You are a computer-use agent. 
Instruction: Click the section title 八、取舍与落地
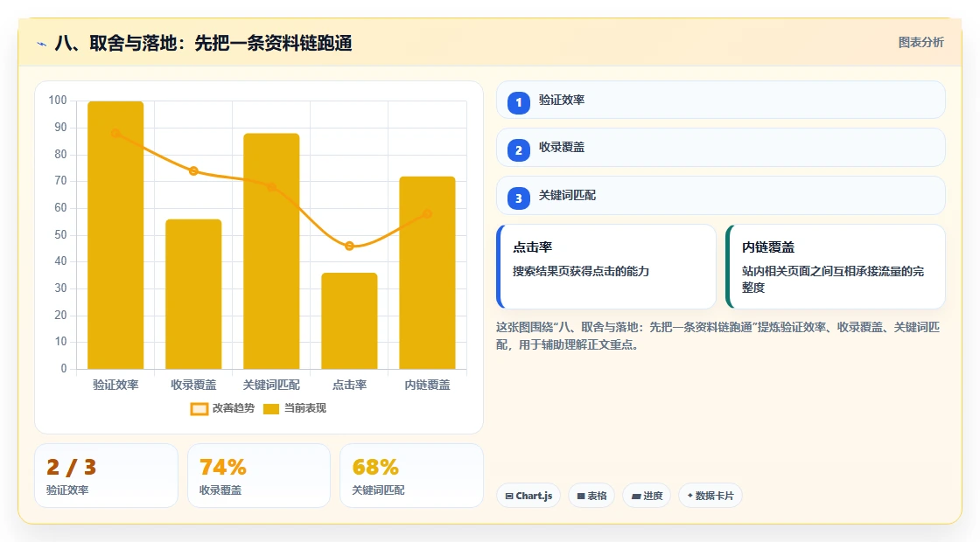tap(204, 43)
